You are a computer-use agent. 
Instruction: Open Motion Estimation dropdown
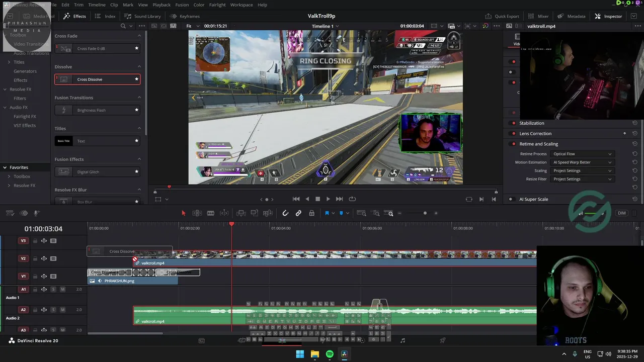click(582, 162)
